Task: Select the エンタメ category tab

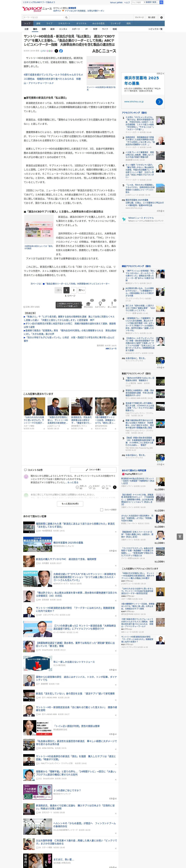Action: 63,29
